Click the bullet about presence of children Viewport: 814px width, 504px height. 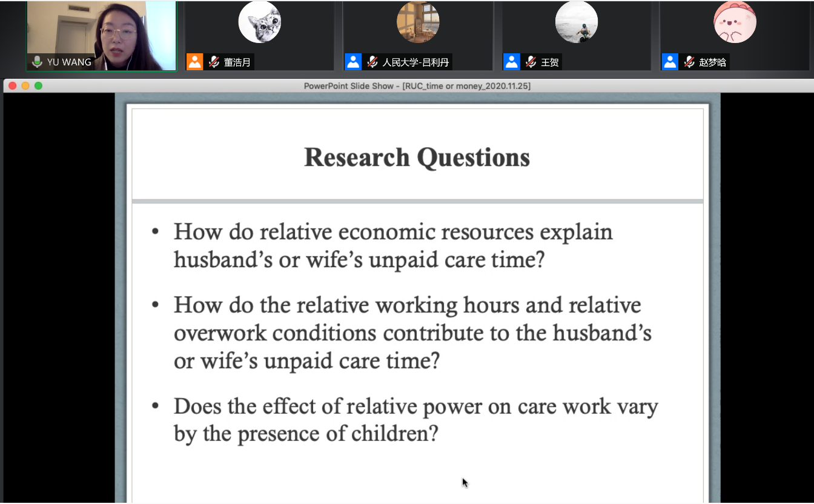[x=415, y=420]
